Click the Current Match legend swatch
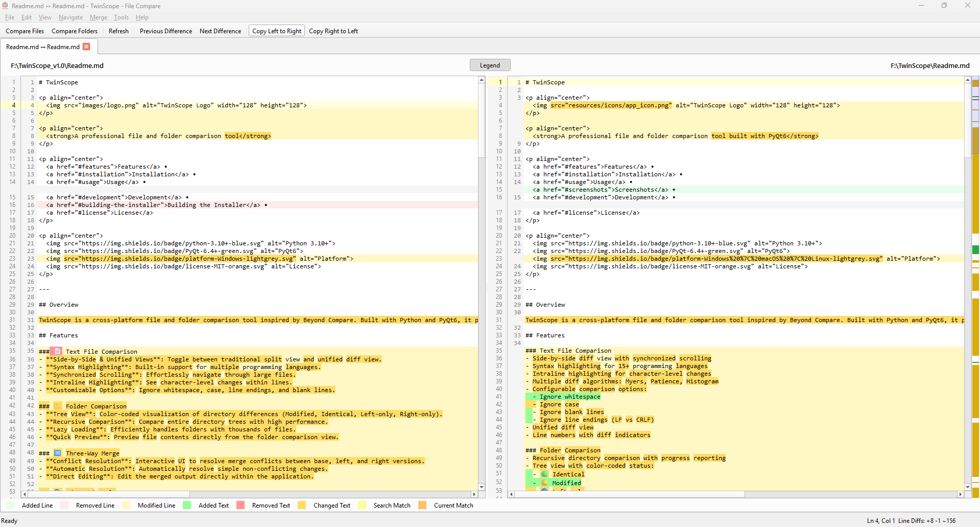This screenshot has width=980, height=527. point(422,505)
